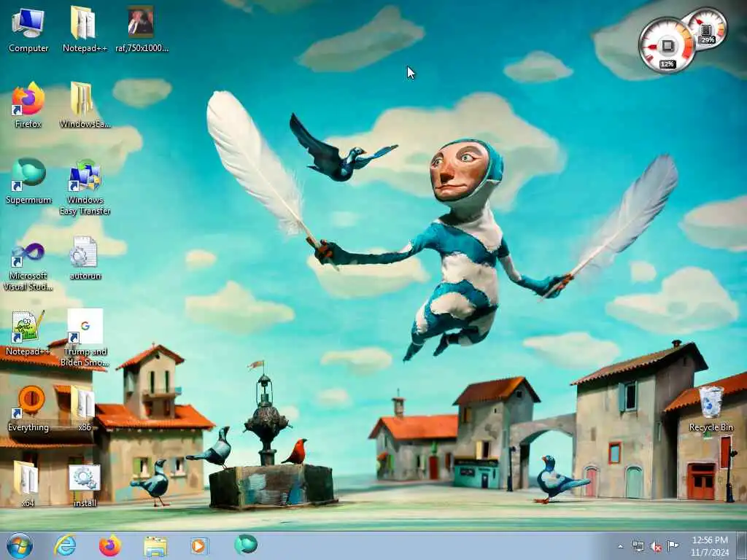Image resolution: width=747 pixels, height=560 pixels.
Task: Open the Windows Start menu
Action: point(20,545)
